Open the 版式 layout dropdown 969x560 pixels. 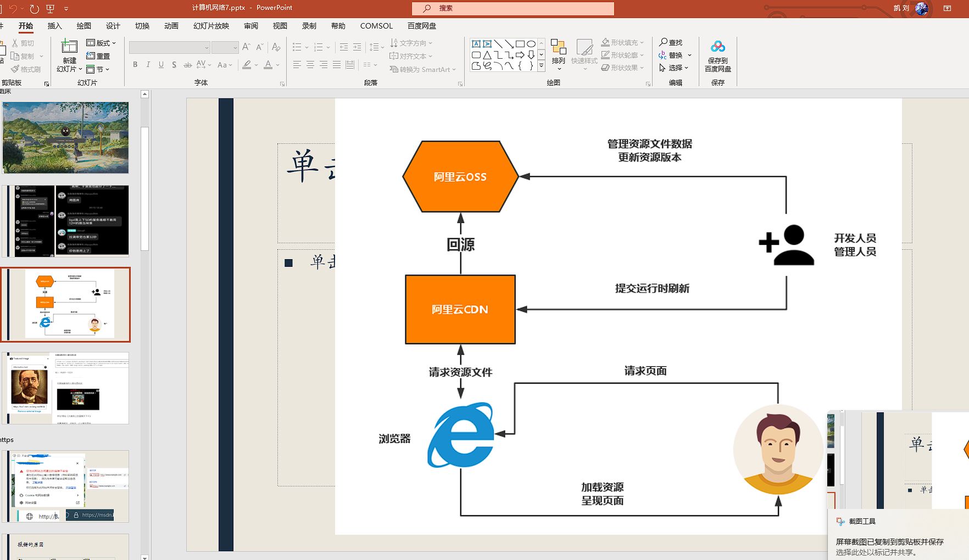101,43
